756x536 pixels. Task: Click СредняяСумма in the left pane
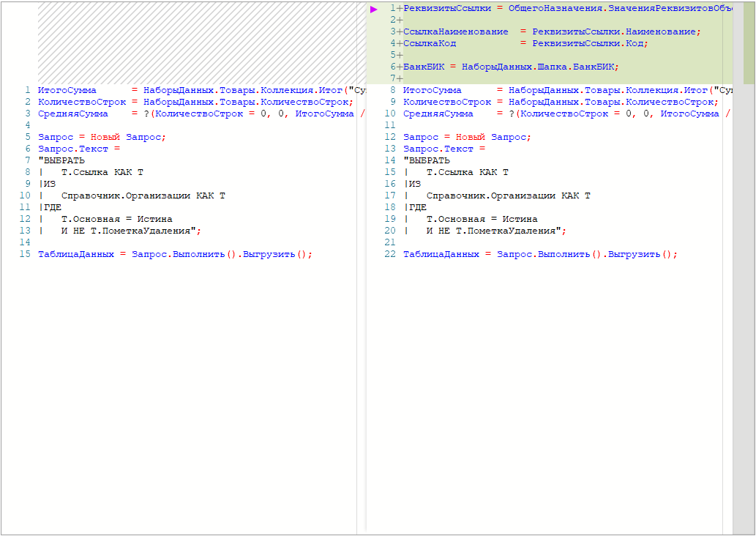click(x=72, y=113)
